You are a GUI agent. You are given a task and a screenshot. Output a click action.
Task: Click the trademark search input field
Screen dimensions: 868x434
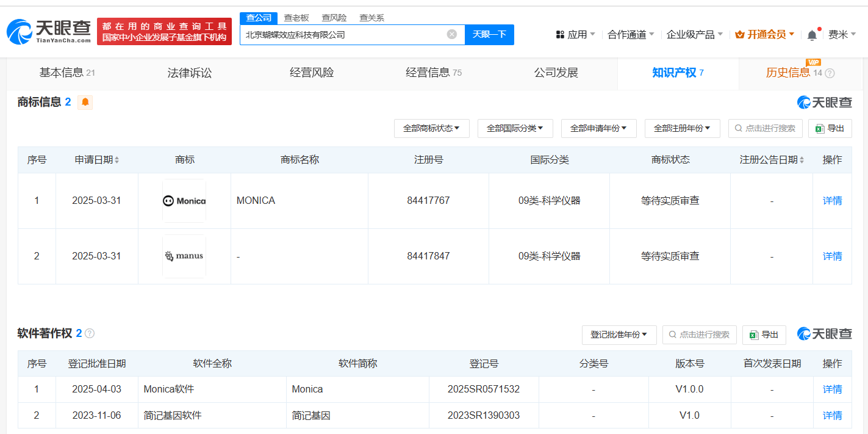pyautogui.click(x=766, y=128)
